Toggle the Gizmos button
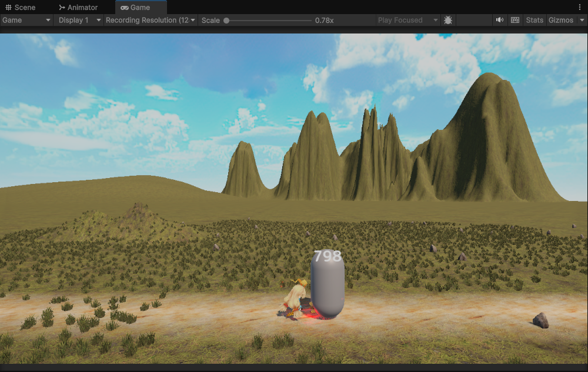The width and height of the screenshot is (588, 372). click(560, 20)
